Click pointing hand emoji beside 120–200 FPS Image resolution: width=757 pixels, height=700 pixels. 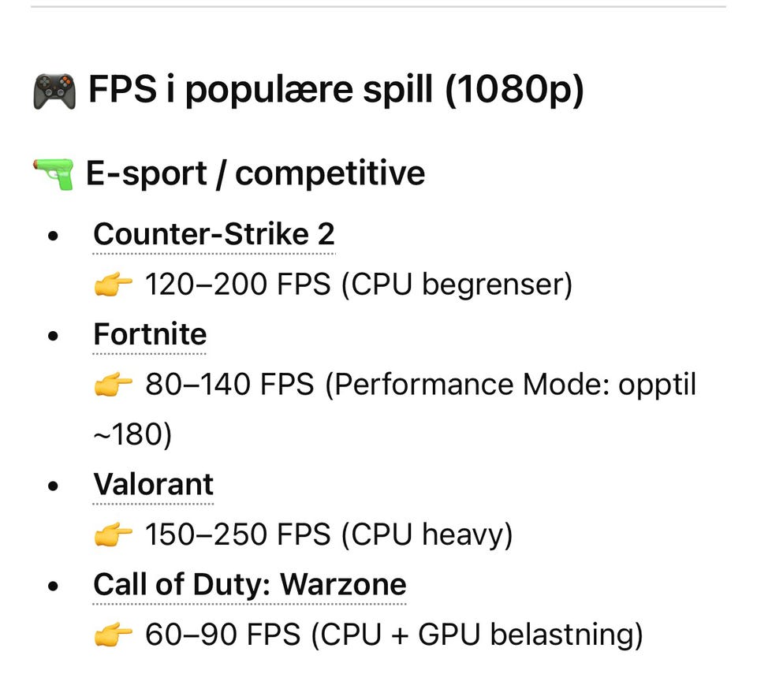[x=113, y=285]
